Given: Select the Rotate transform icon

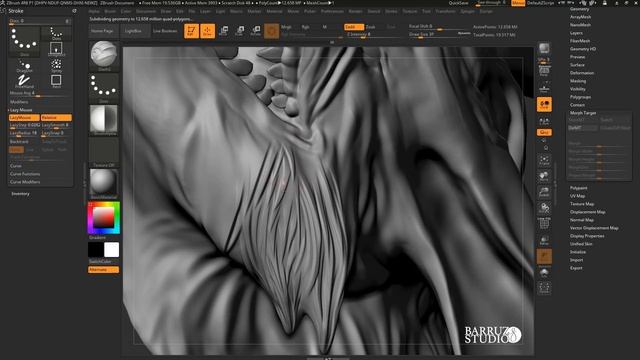Looking at the screenshot, I should (x=256, y=31).
